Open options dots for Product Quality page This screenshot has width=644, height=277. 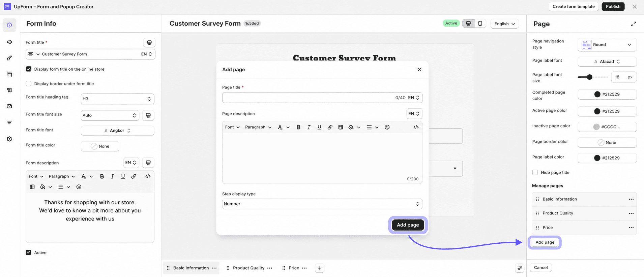coord(631,213)
